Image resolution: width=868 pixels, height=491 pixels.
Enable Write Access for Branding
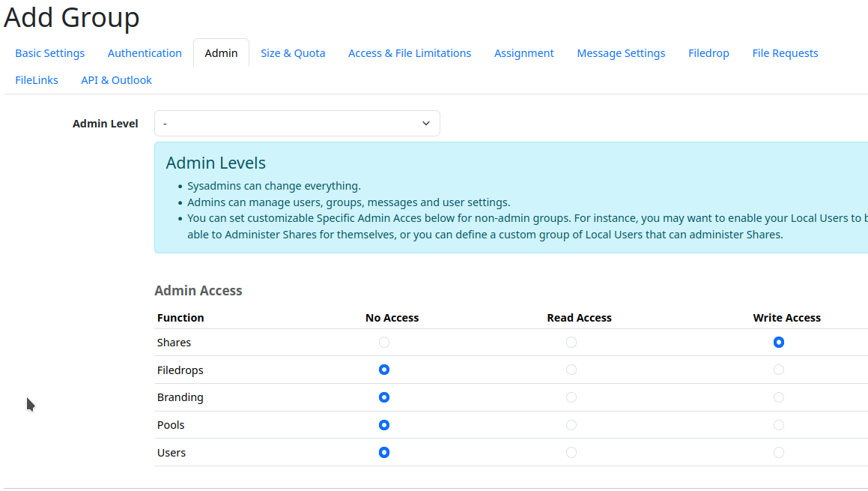pyautogui.click(x=779, y=397)
